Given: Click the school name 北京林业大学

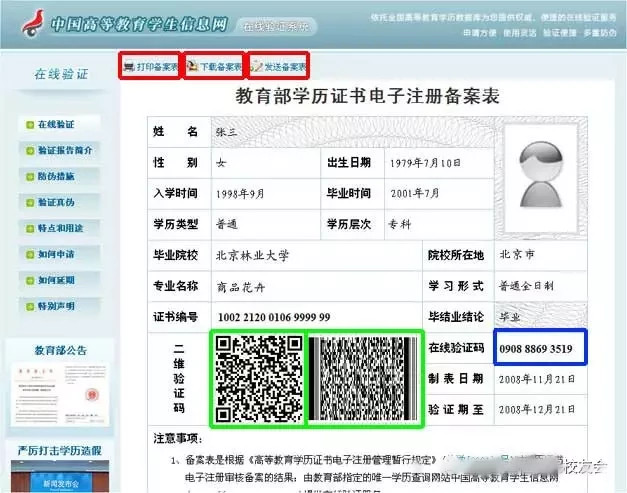Looking at the screenshot, I should tap(252, 255).
